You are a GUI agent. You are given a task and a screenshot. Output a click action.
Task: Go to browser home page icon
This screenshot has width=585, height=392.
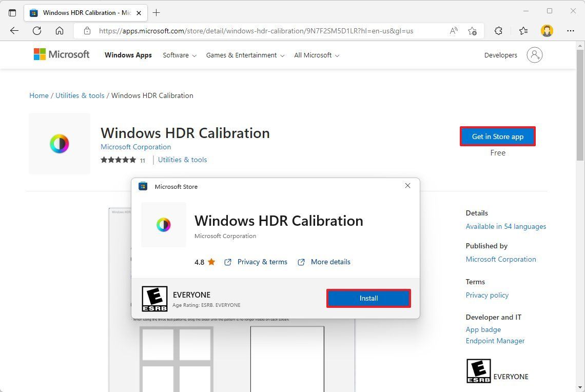[60, 31]
